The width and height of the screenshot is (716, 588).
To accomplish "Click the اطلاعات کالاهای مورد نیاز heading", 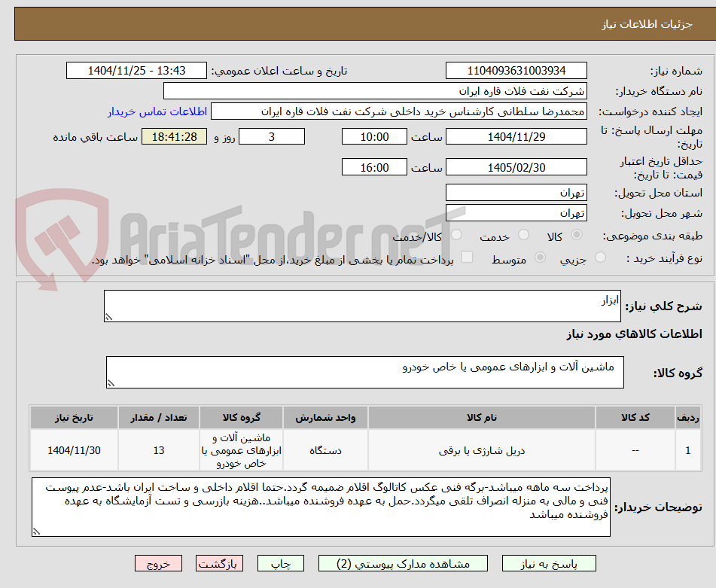I will point(634,334).
